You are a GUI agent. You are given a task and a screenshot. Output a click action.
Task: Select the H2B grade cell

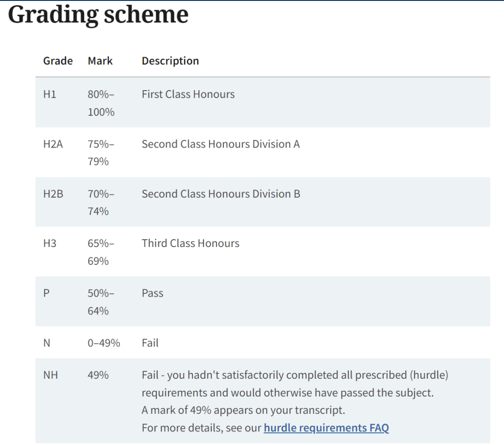click(x=53, y=194)
